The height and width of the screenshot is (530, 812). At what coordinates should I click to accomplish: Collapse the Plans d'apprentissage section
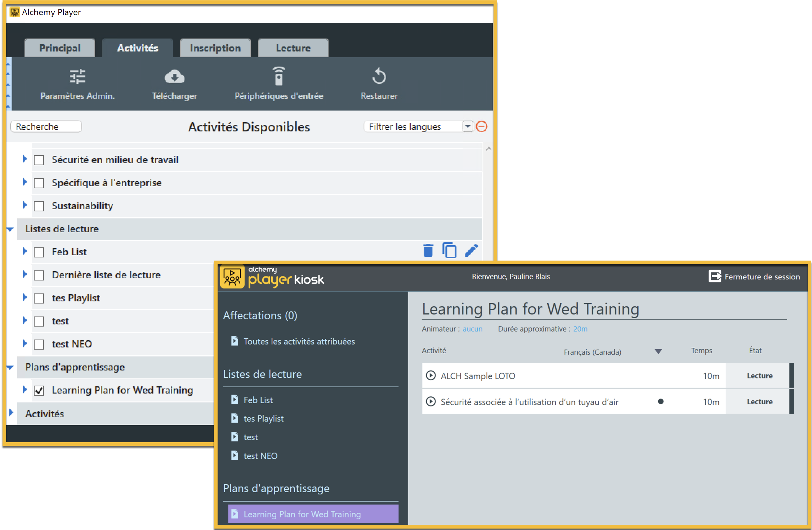[10, 367]
